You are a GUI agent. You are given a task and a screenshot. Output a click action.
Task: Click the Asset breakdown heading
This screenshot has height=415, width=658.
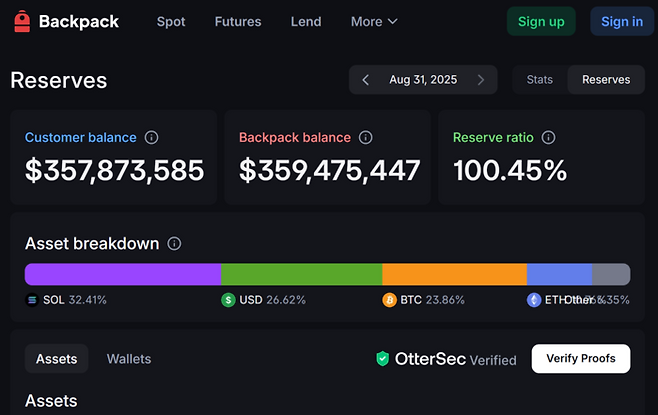tap(92, 243)
